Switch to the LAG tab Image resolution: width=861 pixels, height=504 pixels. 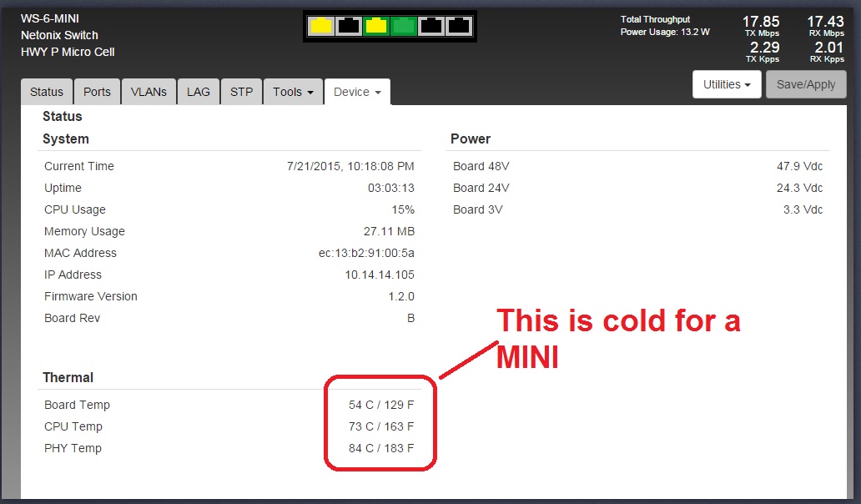click(x=199, y=92)
